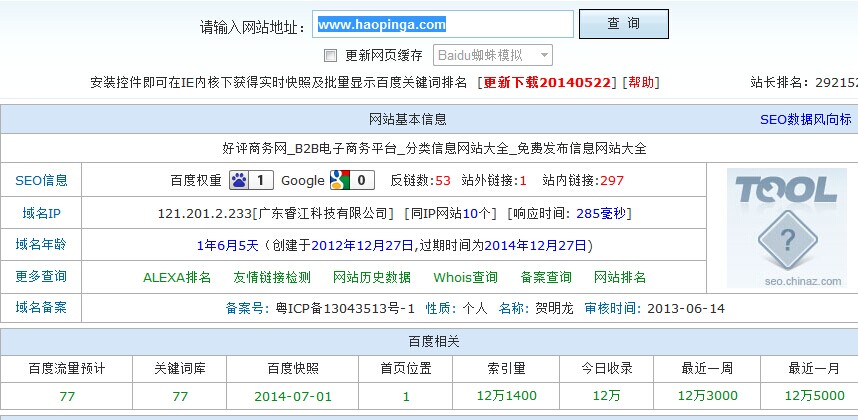The width and height of the screenshot is (858, 420).
Task: Open the SEO数据风向标 link
Action: [x=805, y=119]
